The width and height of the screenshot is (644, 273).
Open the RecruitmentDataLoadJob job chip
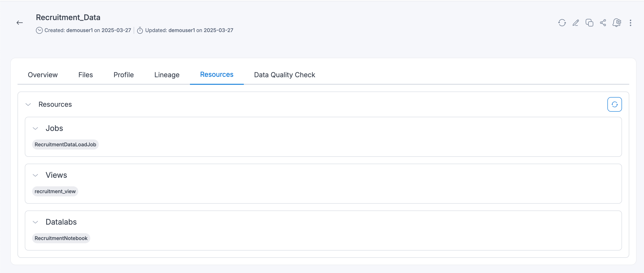pos(65,144)
